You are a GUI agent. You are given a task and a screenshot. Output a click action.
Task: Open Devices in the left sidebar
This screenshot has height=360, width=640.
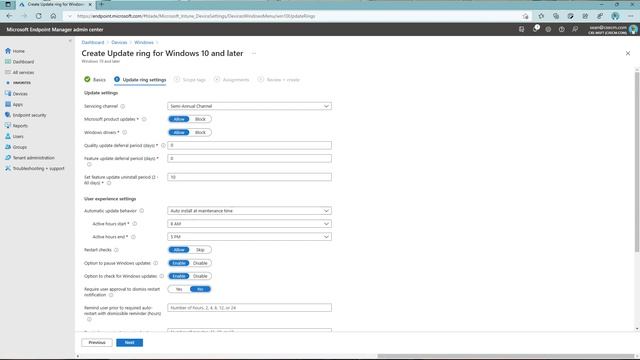[16, 93]
